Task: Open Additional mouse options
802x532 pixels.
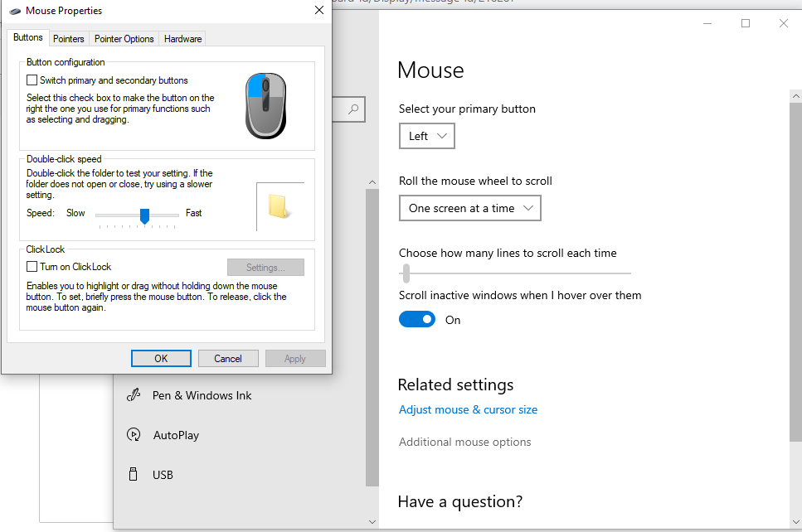Action: click(x=464, y=442)
